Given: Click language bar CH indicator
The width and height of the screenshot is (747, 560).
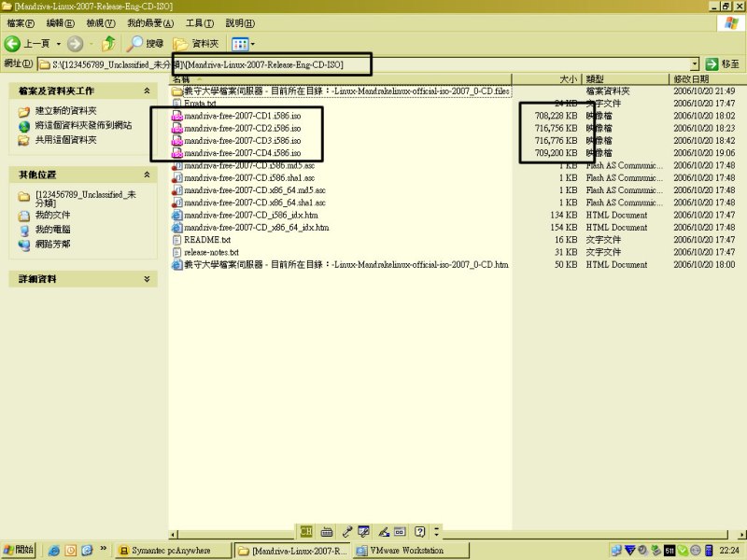Looking at the screenshot, I should [x=306, y=531].
